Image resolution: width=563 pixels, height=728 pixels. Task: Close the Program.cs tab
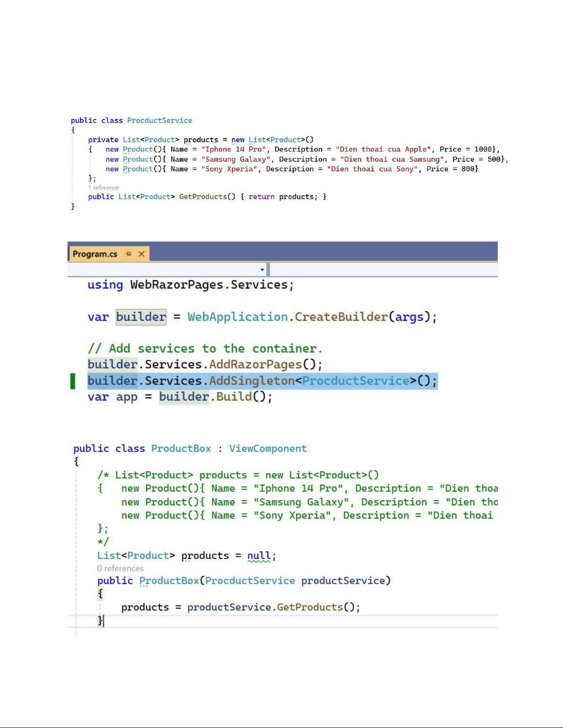(142, 254)
